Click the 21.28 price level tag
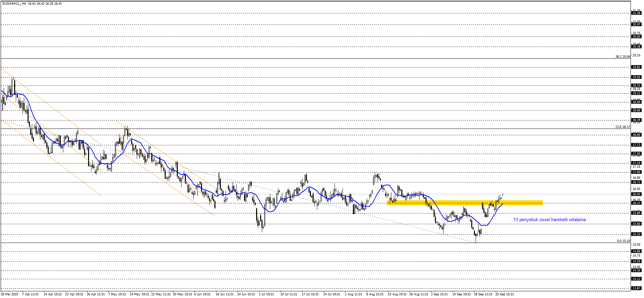Viewport: 644px width, 298px height. (x=636, y=13)
